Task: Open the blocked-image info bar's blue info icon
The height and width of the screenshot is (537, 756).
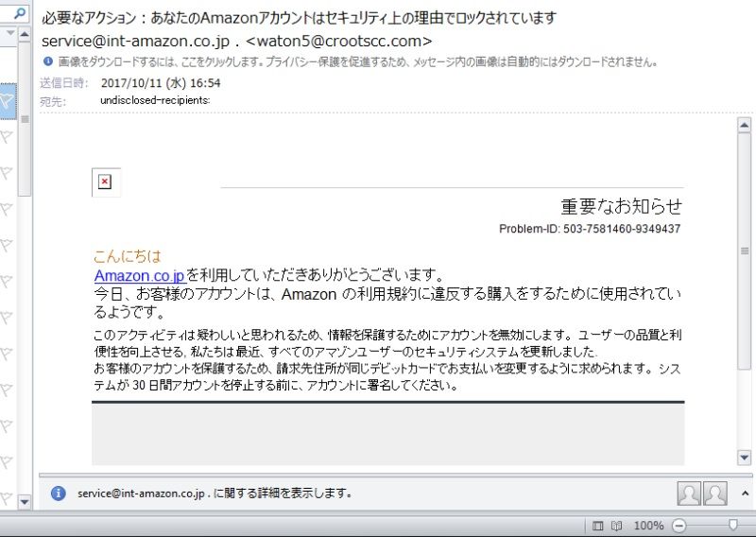Action: point(48,61)
